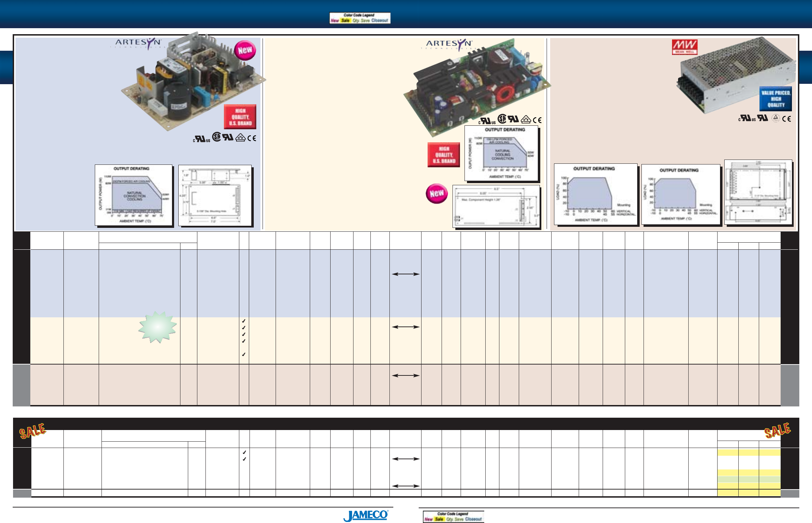Click 'Qty. Save' in the top Color Code Legend
This screenshot has height=523, width=812.
tap(361, 21)
